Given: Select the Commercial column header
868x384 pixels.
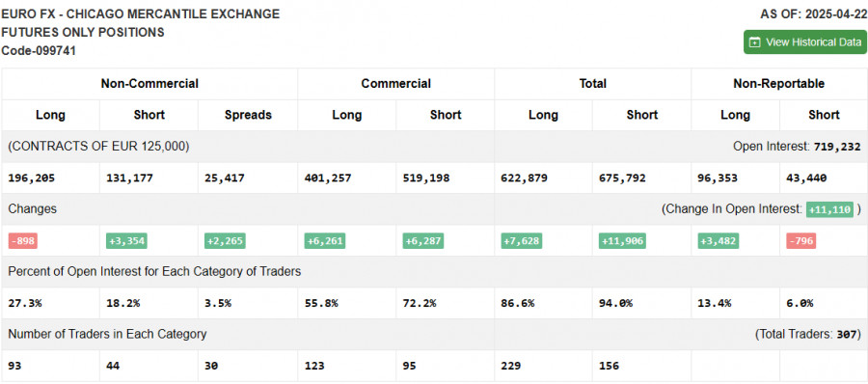Looking at the screenshot, I should [395, 84].
